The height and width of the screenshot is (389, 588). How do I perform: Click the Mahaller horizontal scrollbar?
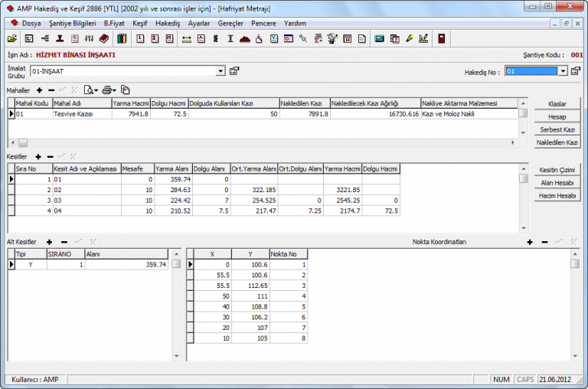click(260, 142)
